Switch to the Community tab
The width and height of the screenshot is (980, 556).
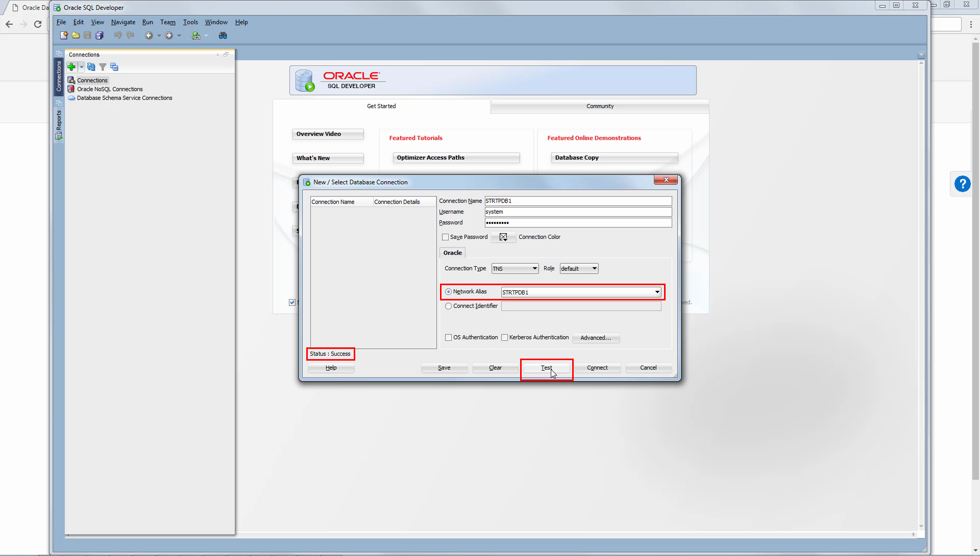pos(600,106)
